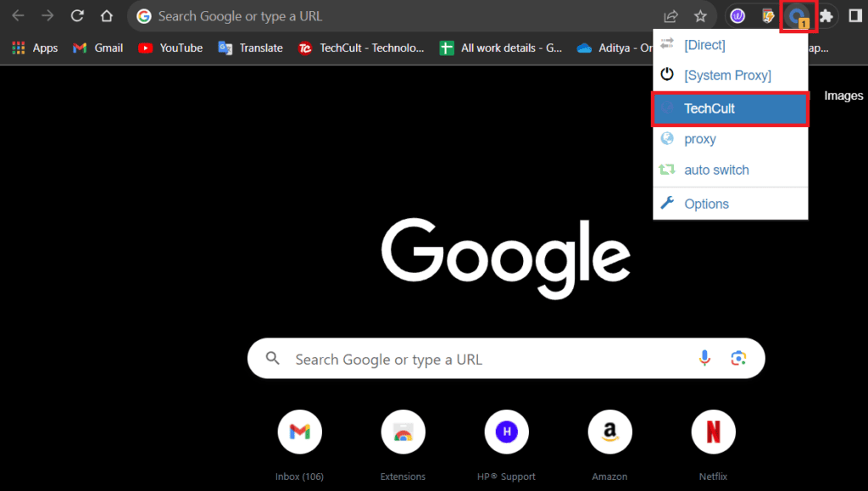The image size is (868, 491).
Task: Open the YouTube bookmark
Action: (x=170, y=47)
